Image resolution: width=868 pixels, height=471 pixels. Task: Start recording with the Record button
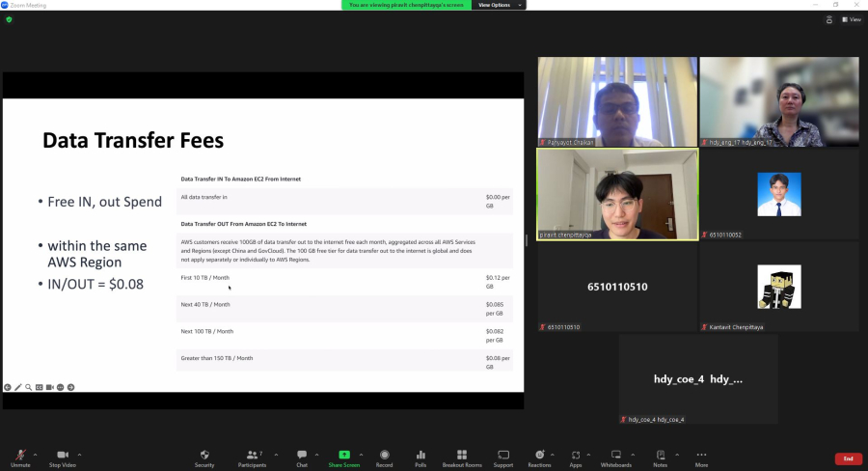pos(384,457)
